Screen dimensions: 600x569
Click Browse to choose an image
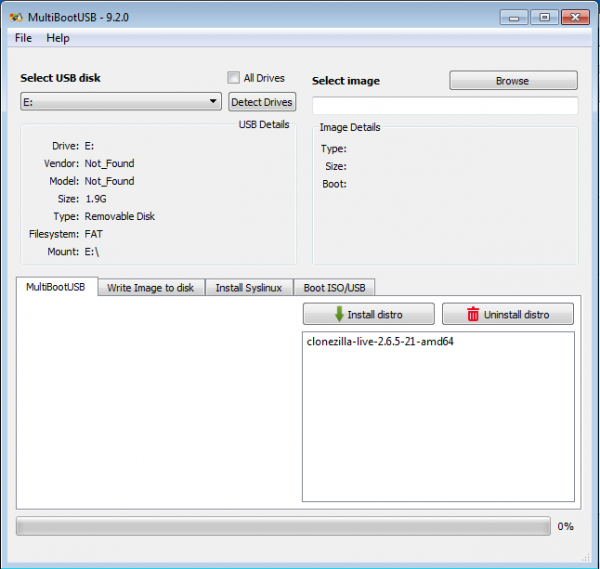click(x=512, y=81)
